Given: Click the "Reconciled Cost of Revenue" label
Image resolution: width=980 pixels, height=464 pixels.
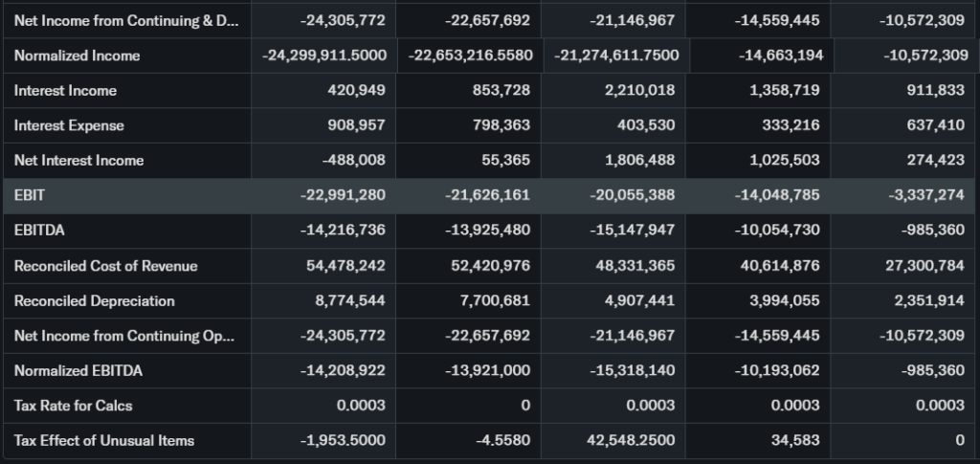Looking at the screenshot, I should [x=105, y=266].
